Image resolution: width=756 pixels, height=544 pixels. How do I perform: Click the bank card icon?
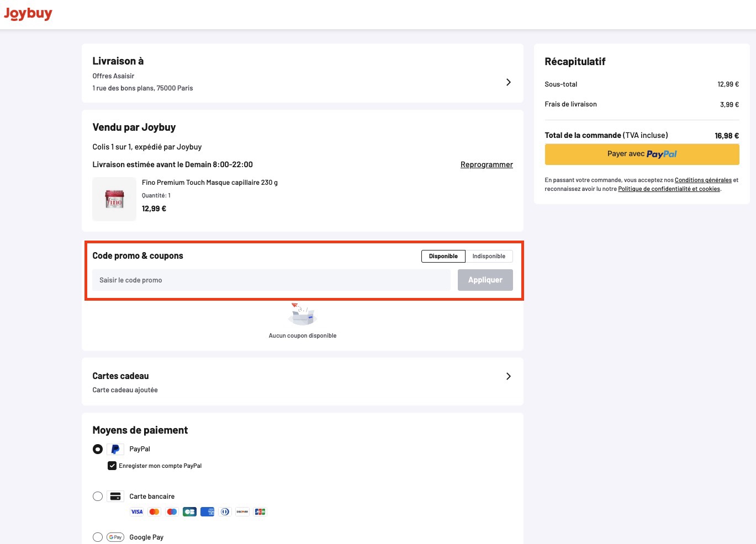(115, 497)
